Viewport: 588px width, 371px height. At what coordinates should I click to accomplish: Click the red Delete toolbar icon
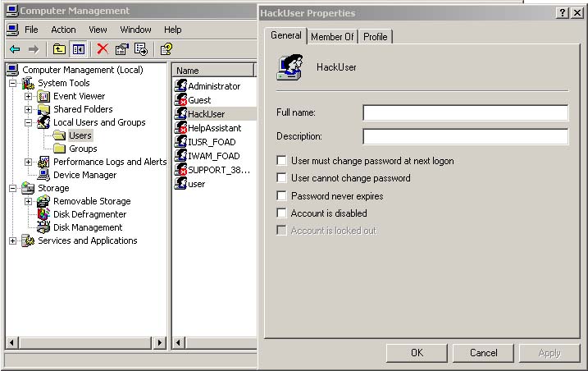pyautogui.click(x=103, y=49)
